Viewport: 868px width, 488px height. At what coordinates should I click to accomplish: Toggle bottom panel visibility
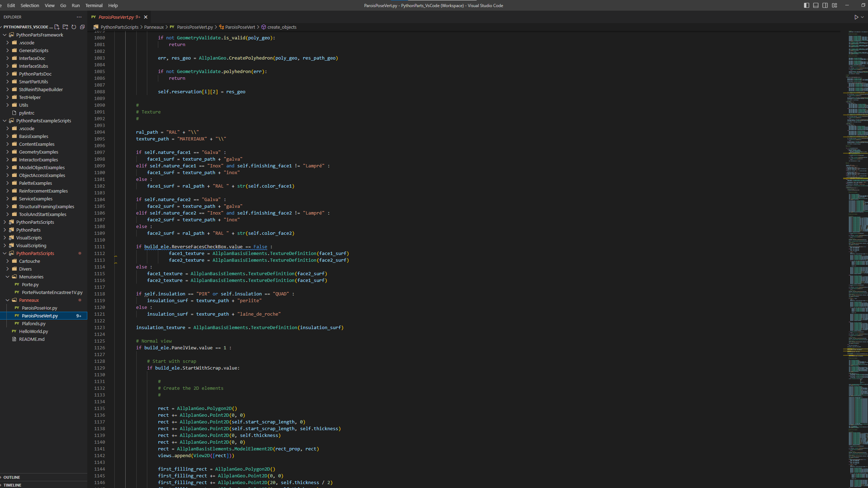click(x=815, y=5)
